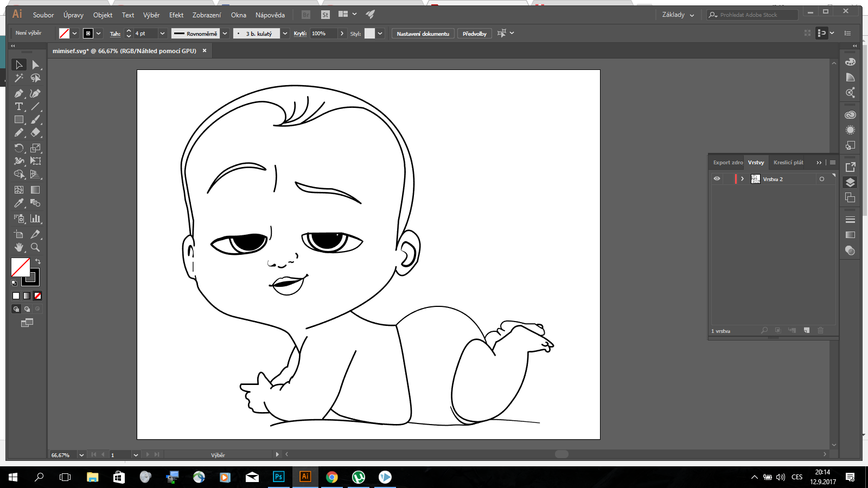The height and width of the screenshot is (488, 868).
Task: Select the Pen tool
Action: [x=18, y=93]
